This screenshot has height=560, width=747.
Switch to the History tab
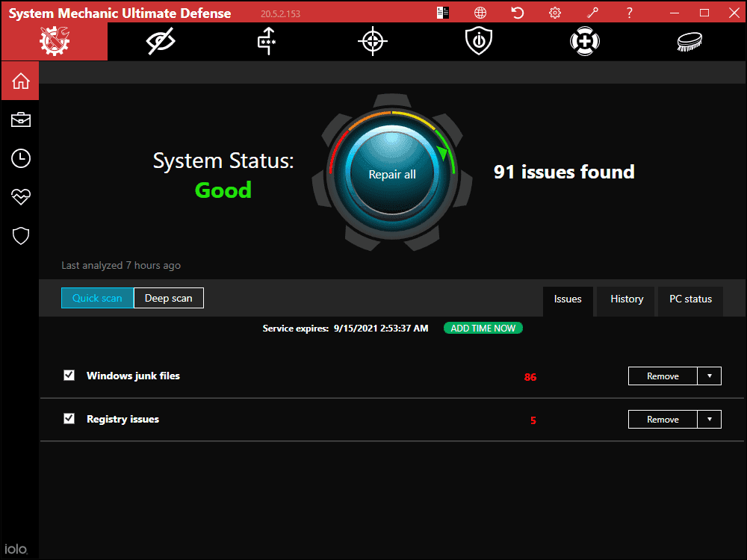coord(626,299)
